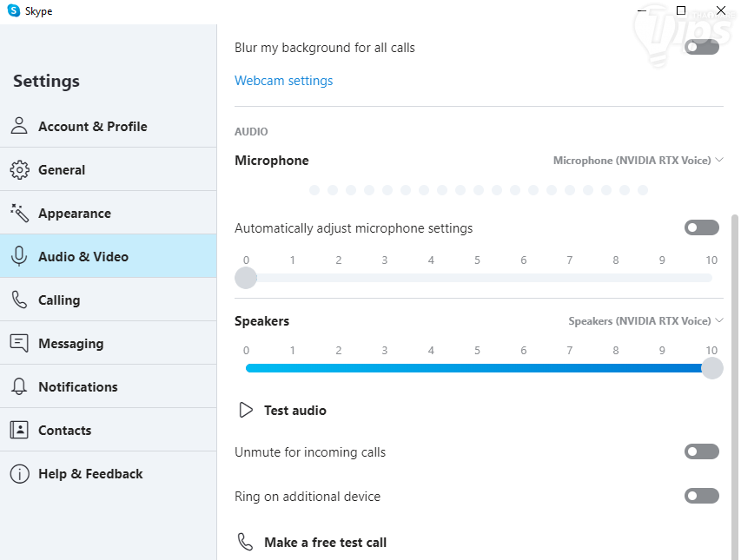Click the General gear icon
The image size is (741, 560).
(19, 169)
